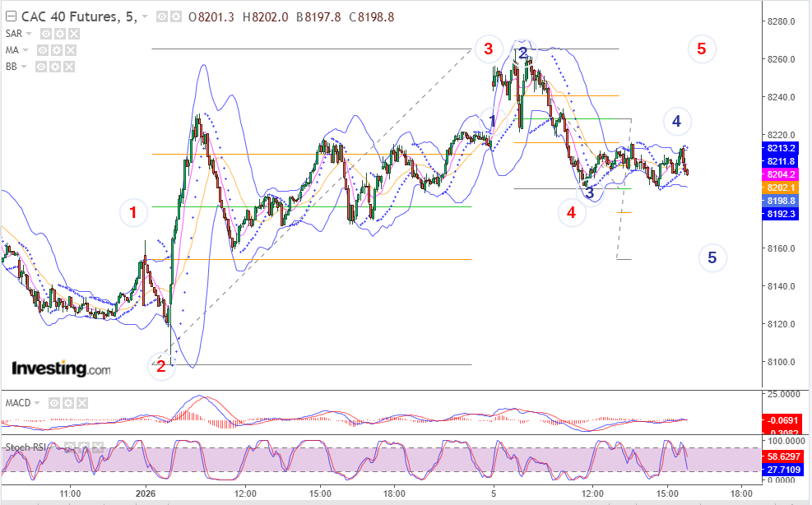Click the BB indicator label
Screen dimensions: 812x505
point(11,67)
